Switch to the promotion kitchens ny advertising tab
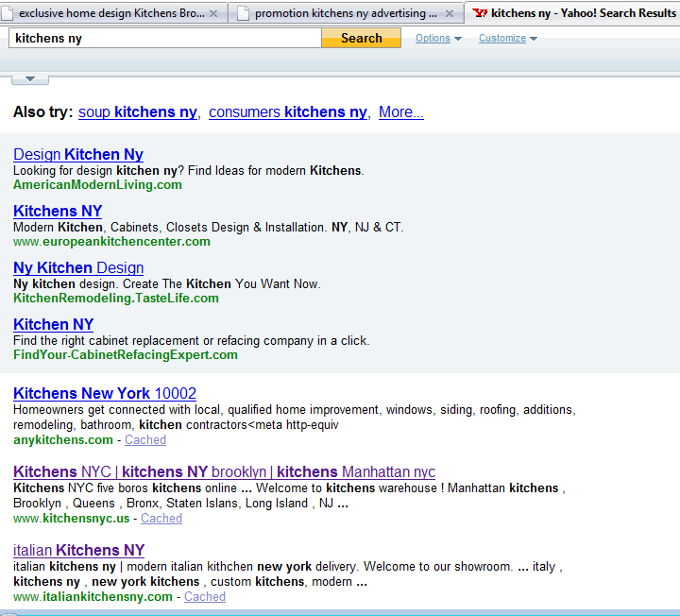 (346, 13)
